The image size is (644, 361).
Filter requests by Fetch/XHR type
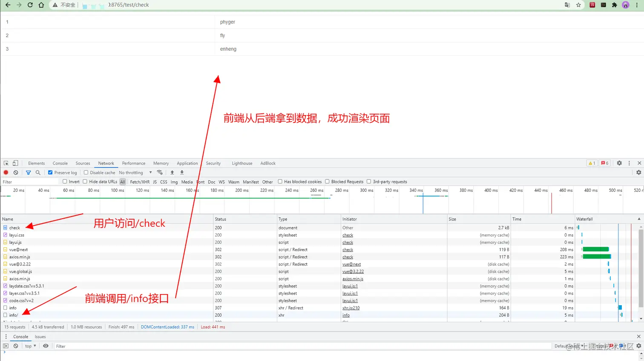(x=140, y=182)
